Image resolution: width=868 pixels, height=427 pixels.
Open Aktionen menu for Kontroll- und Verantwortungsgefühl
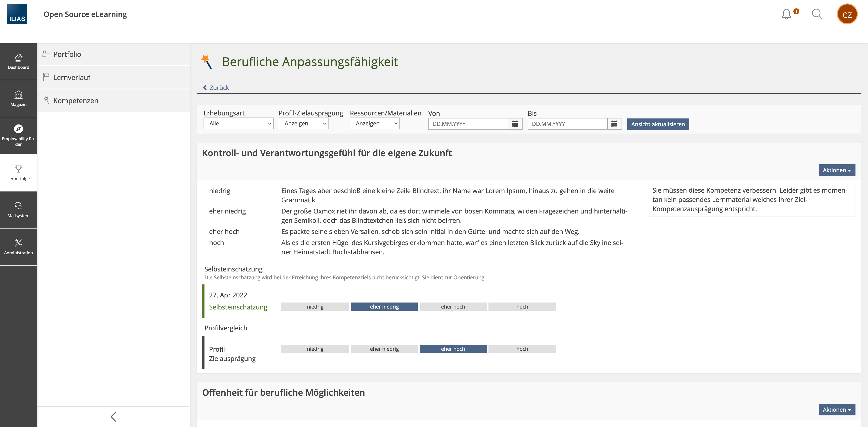point(837,170)
